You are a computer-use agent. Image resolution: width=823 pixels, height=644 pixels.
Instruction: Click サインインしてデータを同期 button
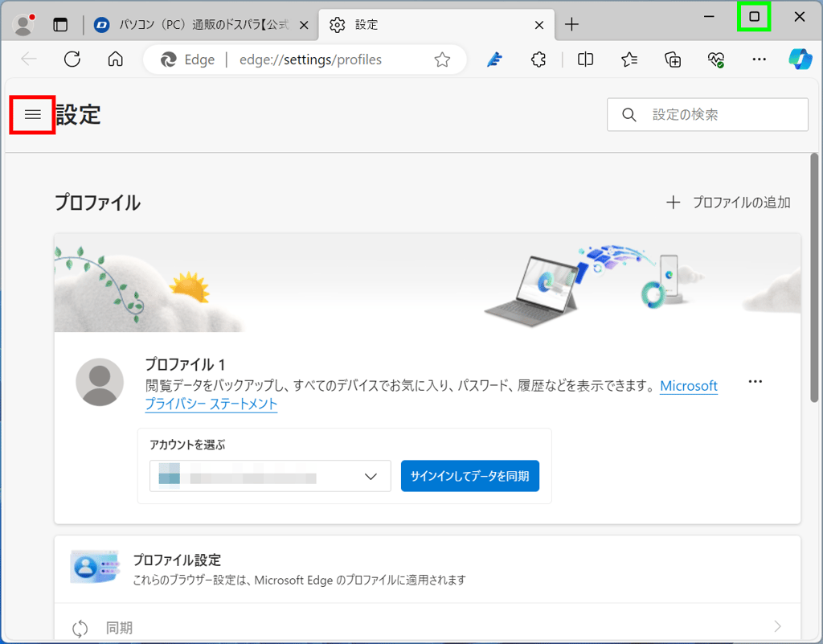pos(470,476)
